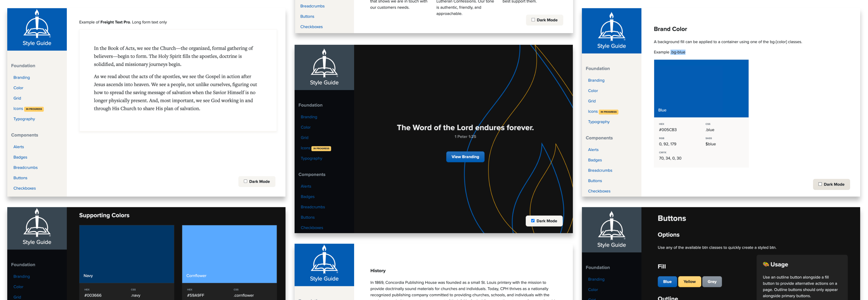
Task: Open Badges in the Freight Text Pro sidebar
Action: pos(20,157)
